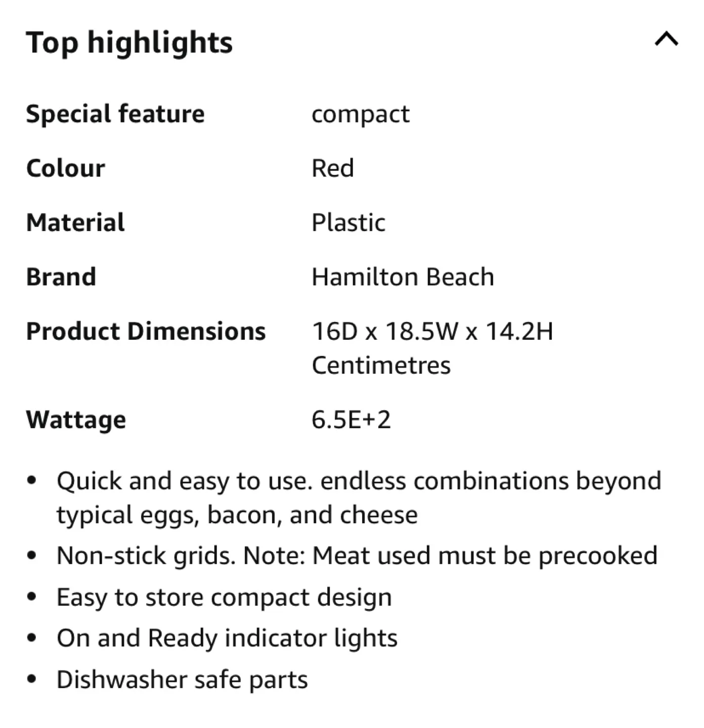Click the Top highlights heading
The width and height of the screenshot is (704, 728).
129,42
